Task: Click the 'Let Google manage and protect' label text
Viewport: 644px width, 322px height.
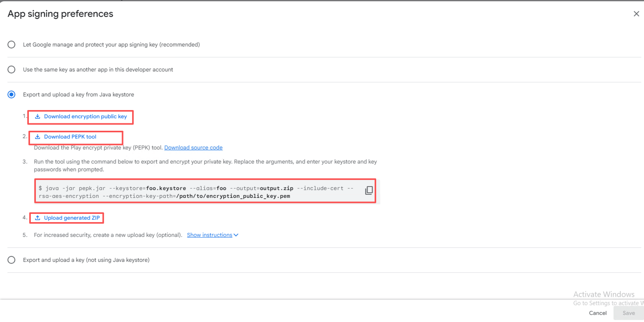Action: (x=111, y=44)
